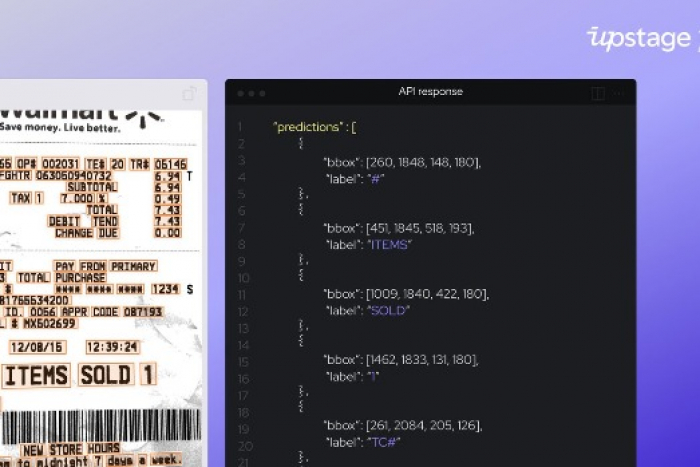Select the "predictions" key on line 1
700x467 pixels.
pyautogui.click(x=308, y=127)
